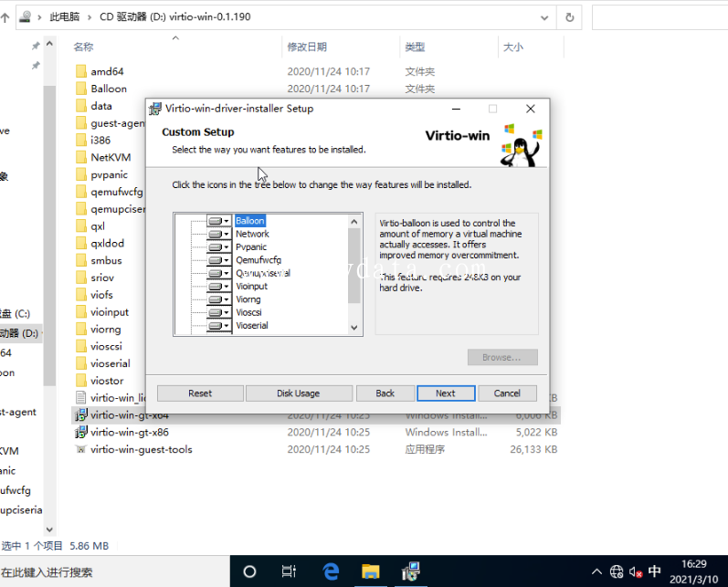Click the File Explorer taskbar icon

(x=371, y=571)
